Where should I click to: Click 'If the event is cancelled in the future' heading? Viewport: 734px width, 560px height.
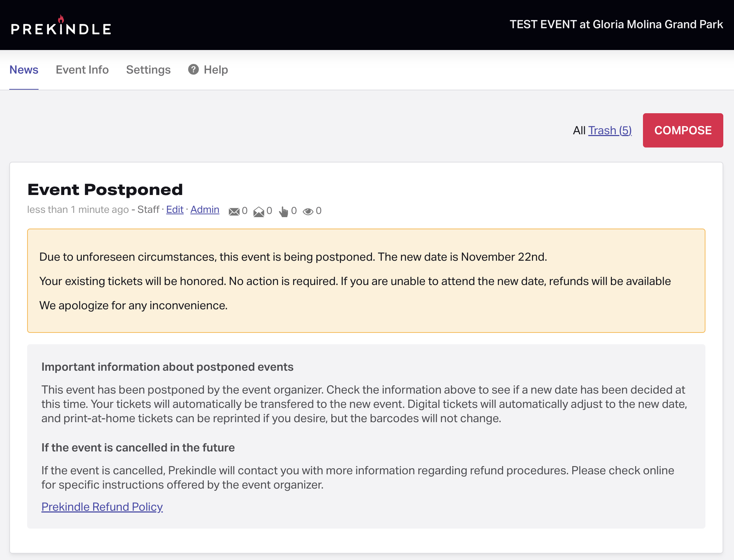click(x=138, y=447)
